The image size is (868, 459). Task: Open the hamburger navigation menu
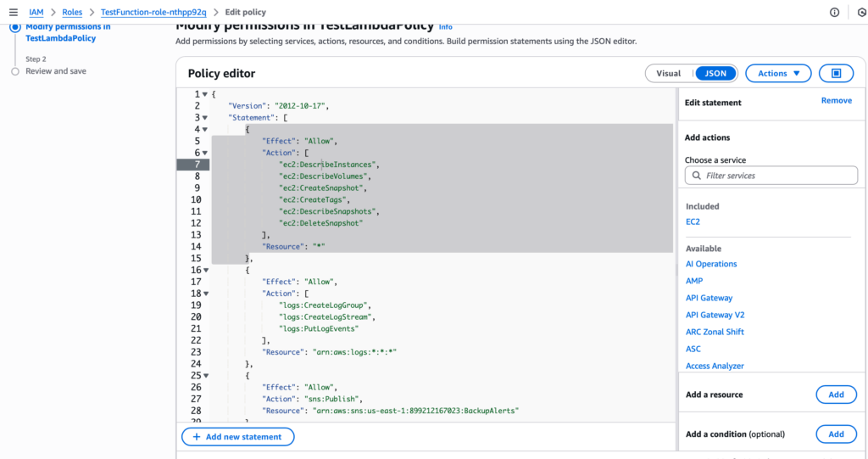pyautogui.click(x=13, y=12)
